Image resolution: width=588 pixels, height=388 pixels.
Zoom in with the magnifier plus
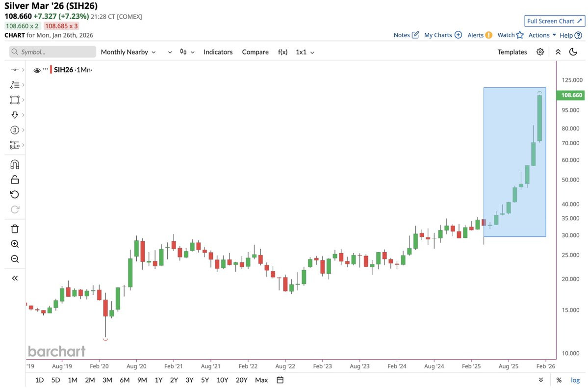pyautogui.click(x=15, y=244)
